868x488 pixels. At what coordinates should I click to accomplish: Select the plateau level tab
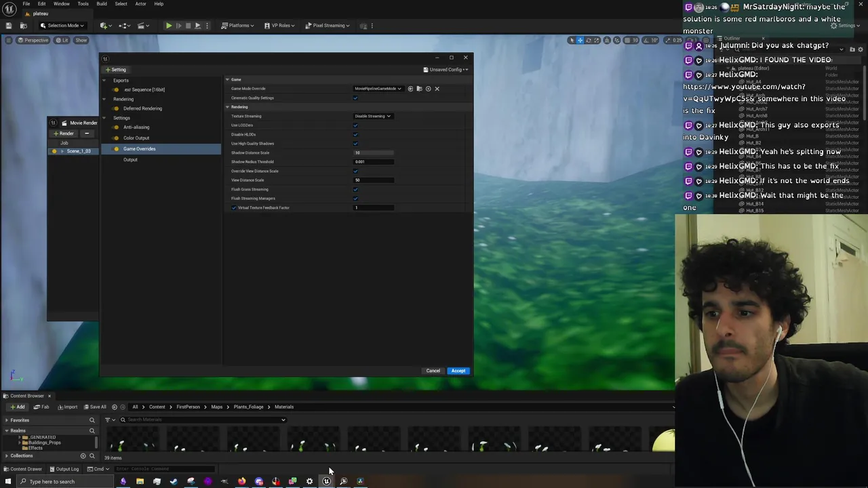click(41, 14)
